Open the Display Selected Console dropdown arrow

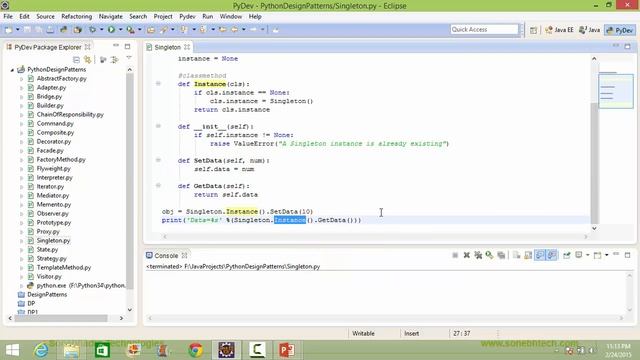[x=588, y=255]
